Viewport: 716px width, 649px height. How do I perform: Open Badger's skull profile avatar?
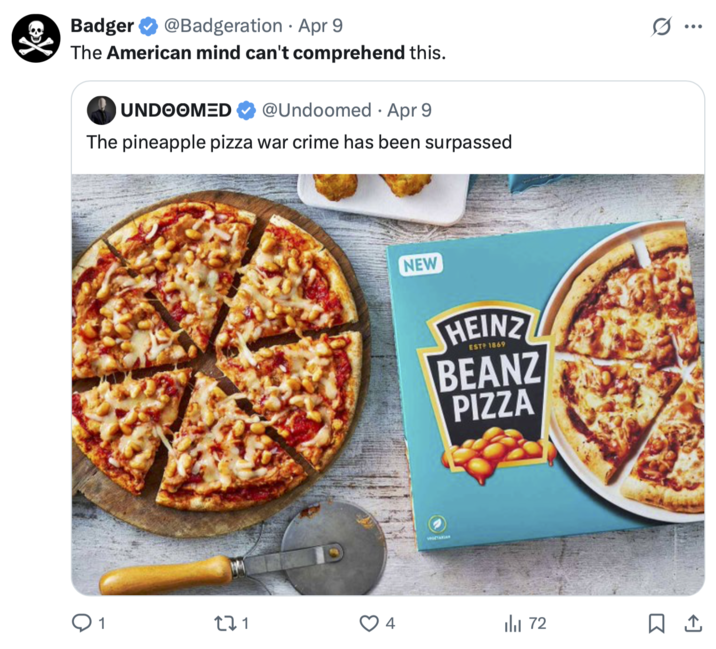(x=36, y=39)
